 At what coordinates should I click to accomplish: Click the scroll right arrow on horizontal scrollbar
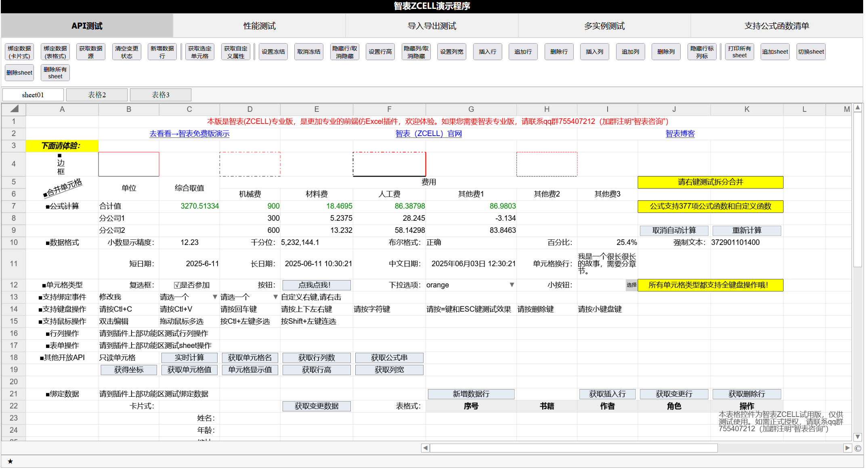tap(847, 448)
